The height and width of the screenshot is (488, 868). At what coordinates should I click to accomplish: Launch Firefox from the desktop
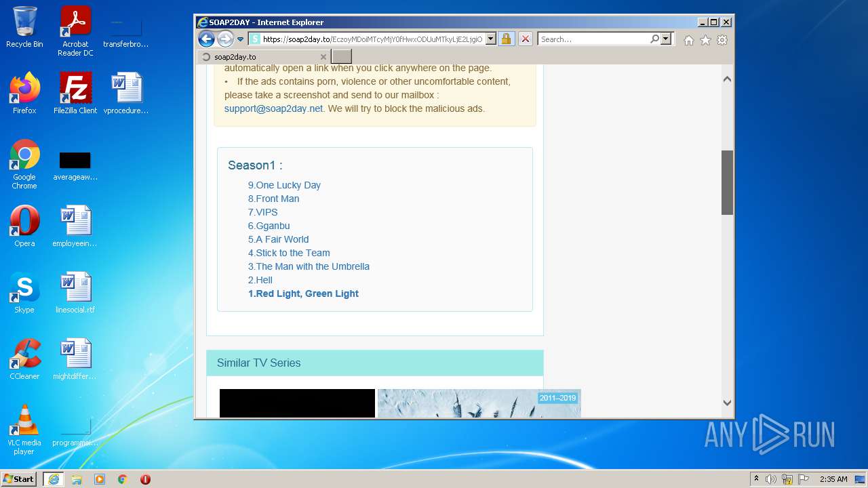(x=24, y=94)
